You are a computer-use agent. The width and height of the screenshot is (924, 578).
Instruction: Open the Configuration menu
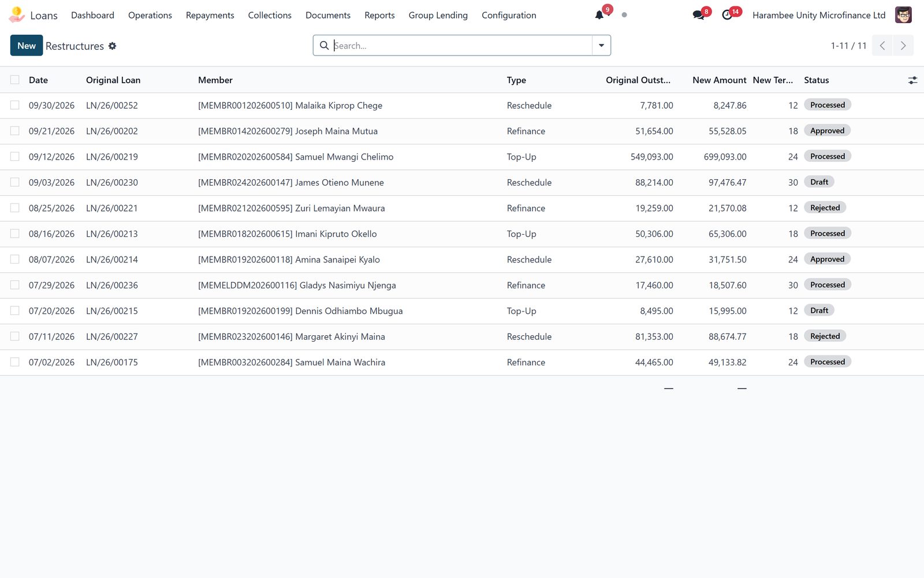tap(509, 15)
